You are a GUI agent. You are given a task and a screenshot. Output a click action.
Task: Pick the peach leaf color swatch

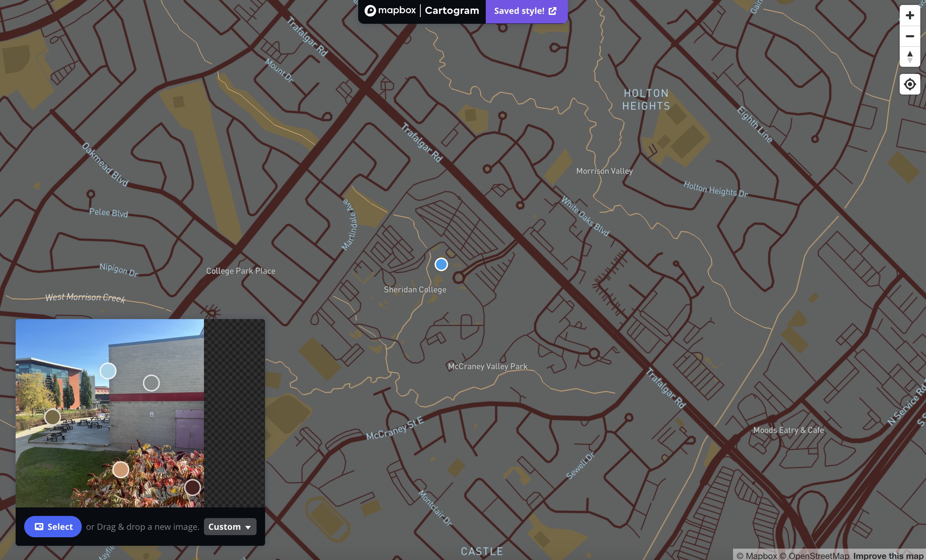120,469
